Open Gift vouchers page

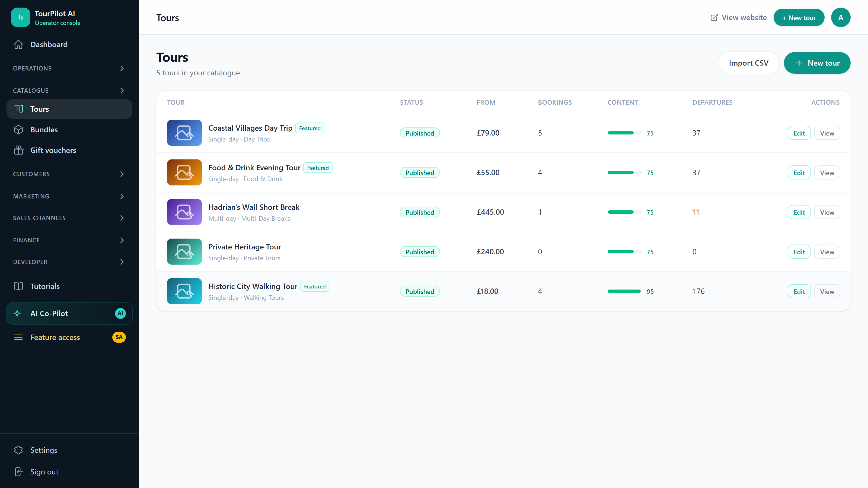69,150
